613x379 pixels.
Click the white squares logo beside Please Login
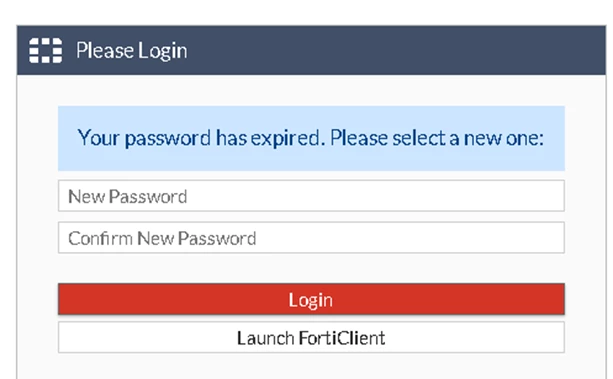[45, 50]
